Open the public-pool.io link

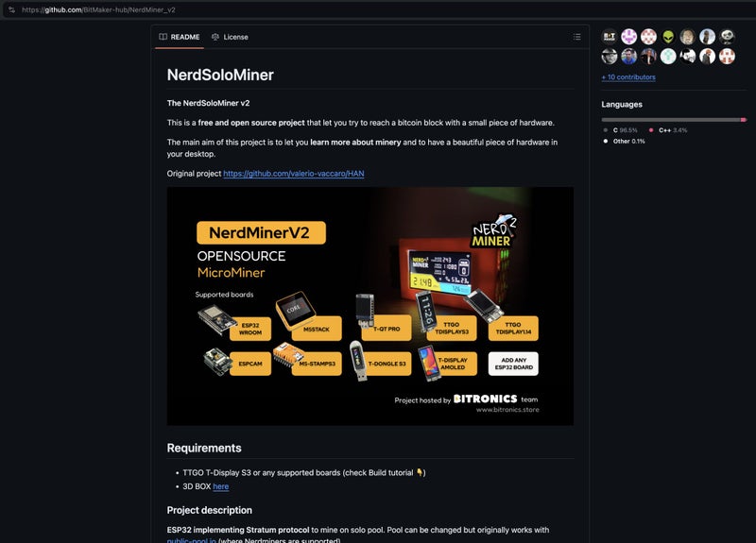[192, 540]
